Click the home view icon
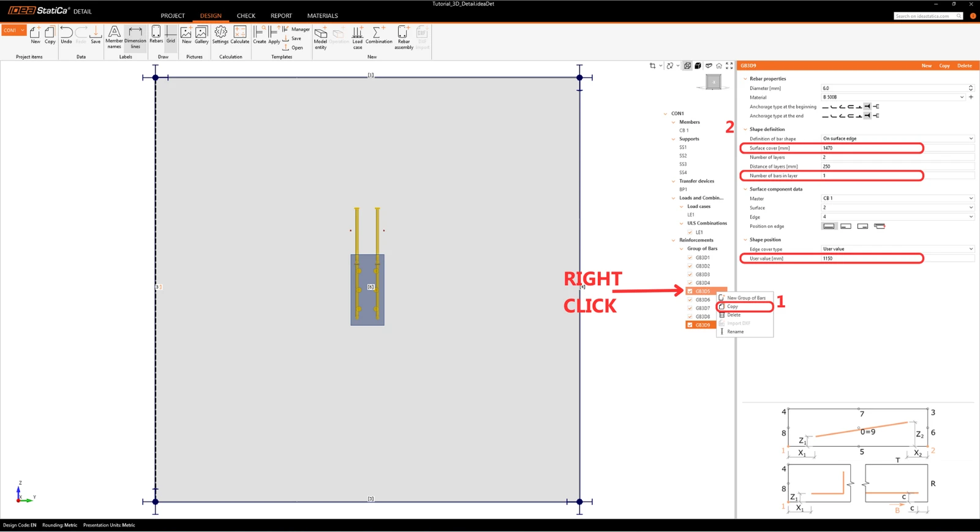This screenshot has width=980, height=532. [719, 66]
